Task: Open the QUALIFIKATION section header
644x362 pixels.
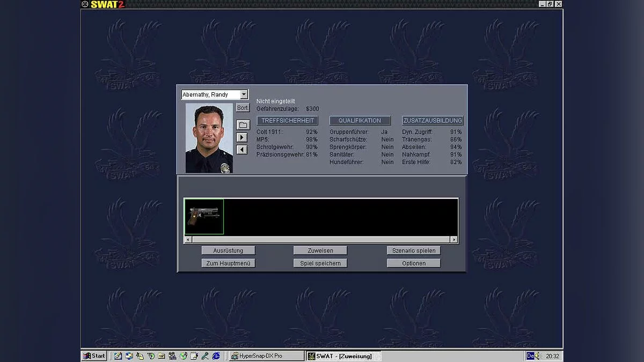Action: coord(360,121)
